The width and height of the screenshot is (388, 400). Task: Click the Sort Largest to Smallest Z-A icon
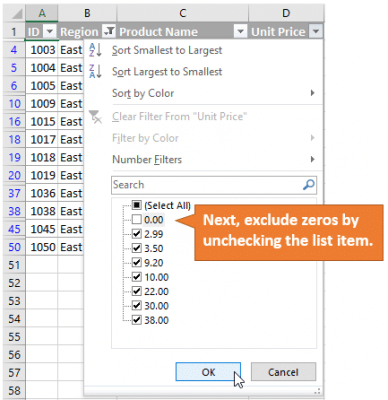pos(95,71)
